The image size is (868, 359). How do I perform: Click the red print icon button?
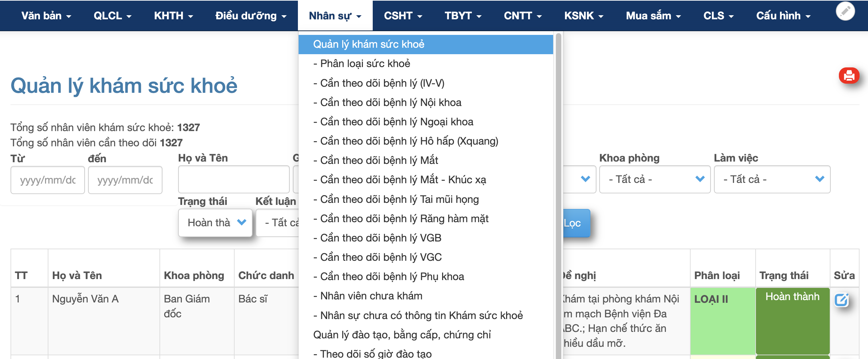point(849,76)
